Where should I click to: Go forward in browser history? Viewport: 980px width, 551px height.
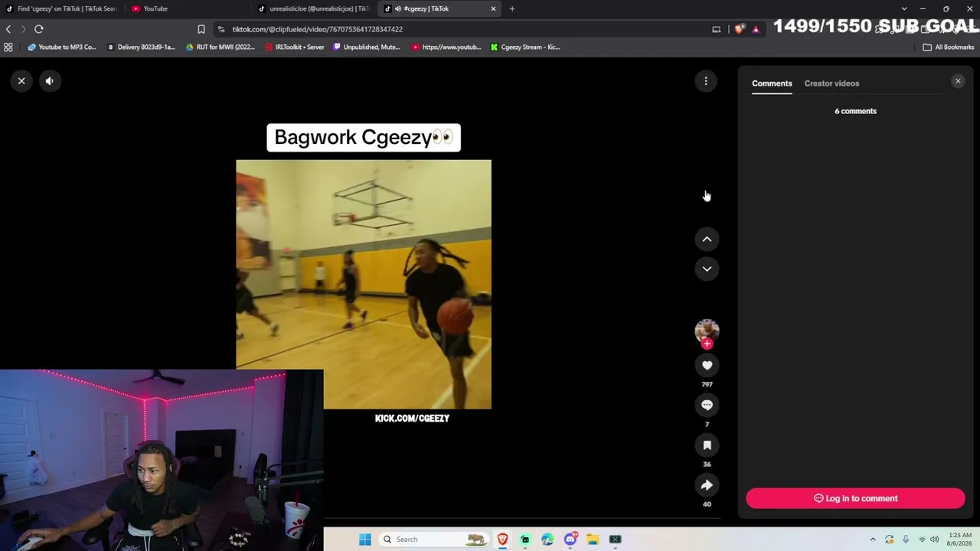(x=23, y=29)
